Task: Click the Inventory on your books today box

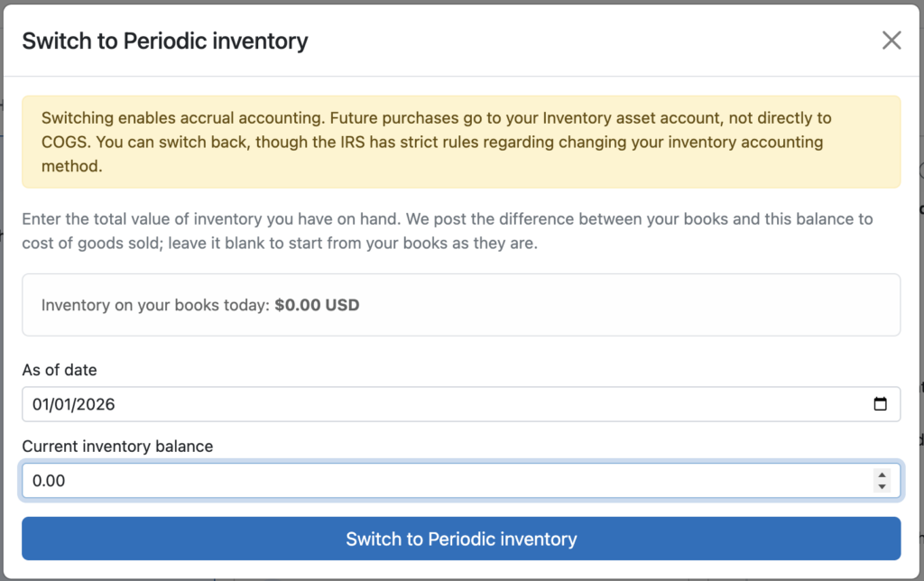Action: click(x=461, y=305)
